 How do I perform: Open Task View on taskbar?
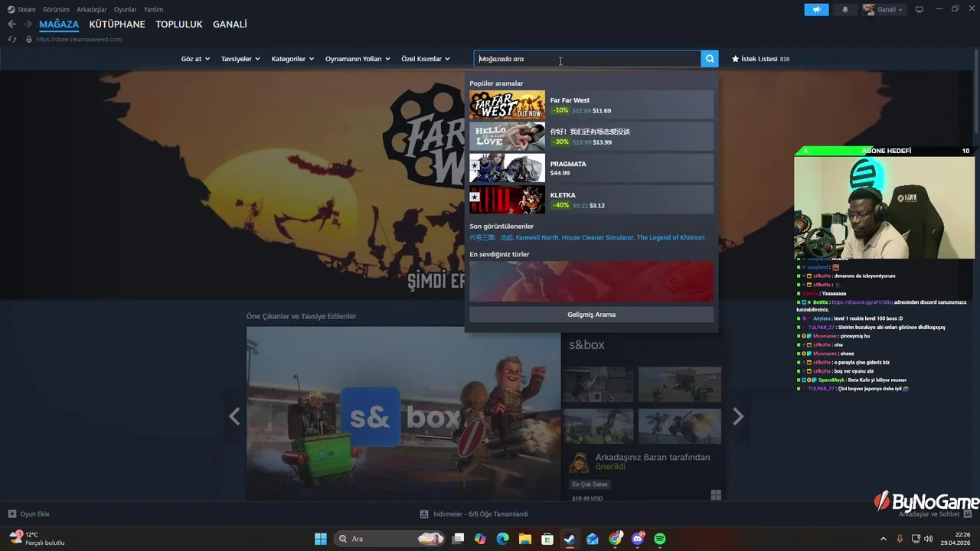tap(458, 539)
